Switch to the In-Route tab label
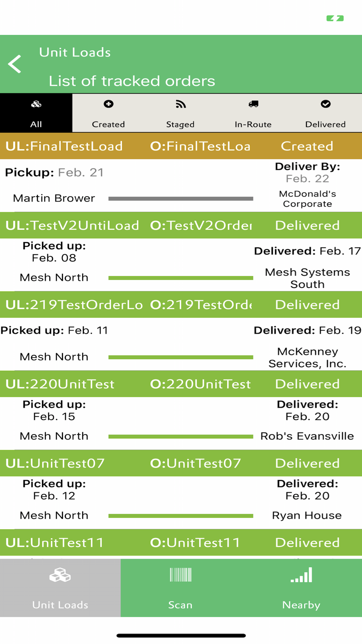The image size is (362, 644). [253, 124]
